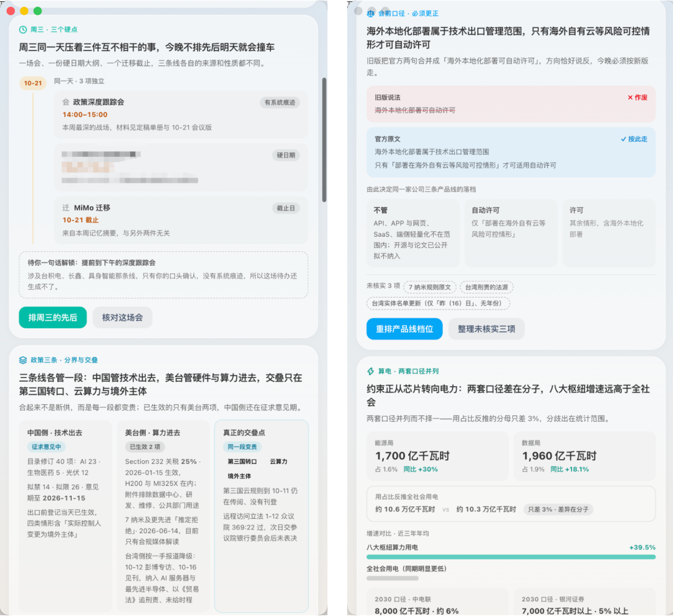
Task: Click the 征求意见中 status badge
Action: 46,447
